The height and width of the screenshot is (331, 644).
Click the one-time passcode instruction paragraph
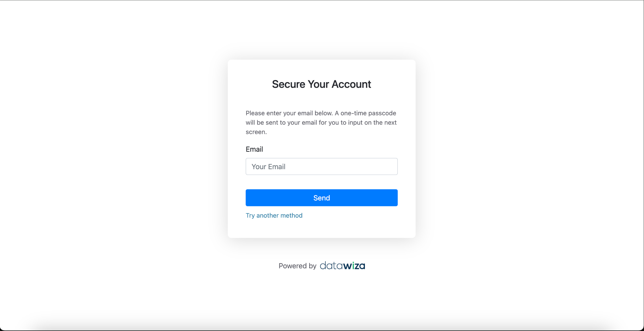[x=321, y=122]
